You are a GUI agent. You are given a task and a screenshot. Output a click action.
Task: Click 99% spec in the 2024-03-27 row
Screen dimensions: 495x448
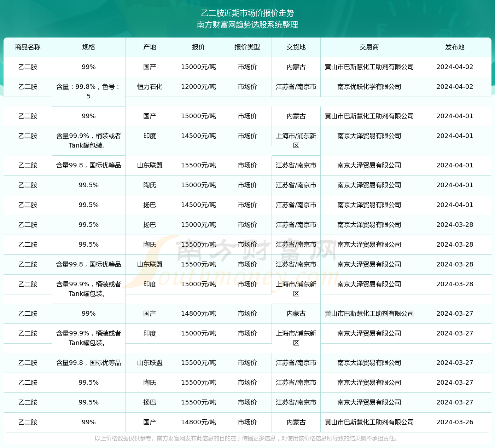click(x=89, y=314)
